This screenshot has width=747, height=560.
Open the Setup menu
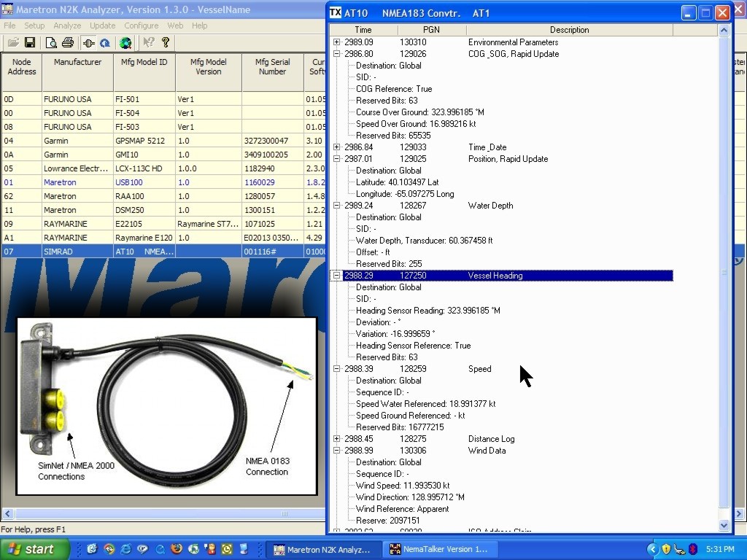pyautogui.click(x=34, y=26)
